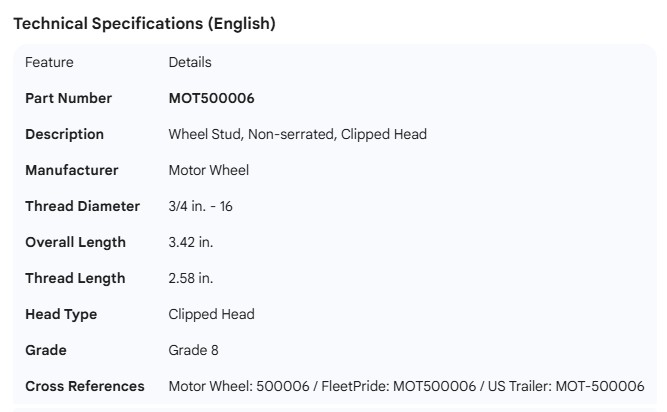Click the Grade 8 value

193,350
